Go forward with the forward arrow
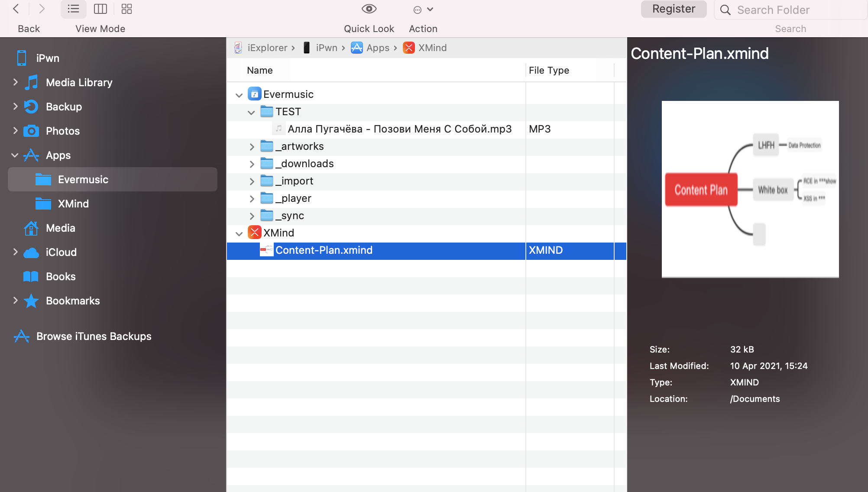This screenshot has height=492, width=868. click(42, 9)
